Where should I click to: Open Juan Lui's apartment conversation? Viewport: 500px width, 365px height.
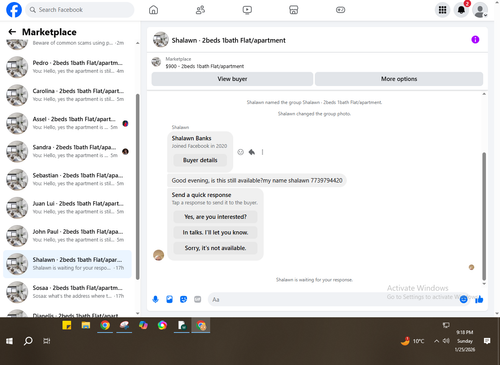click(68, 207)
